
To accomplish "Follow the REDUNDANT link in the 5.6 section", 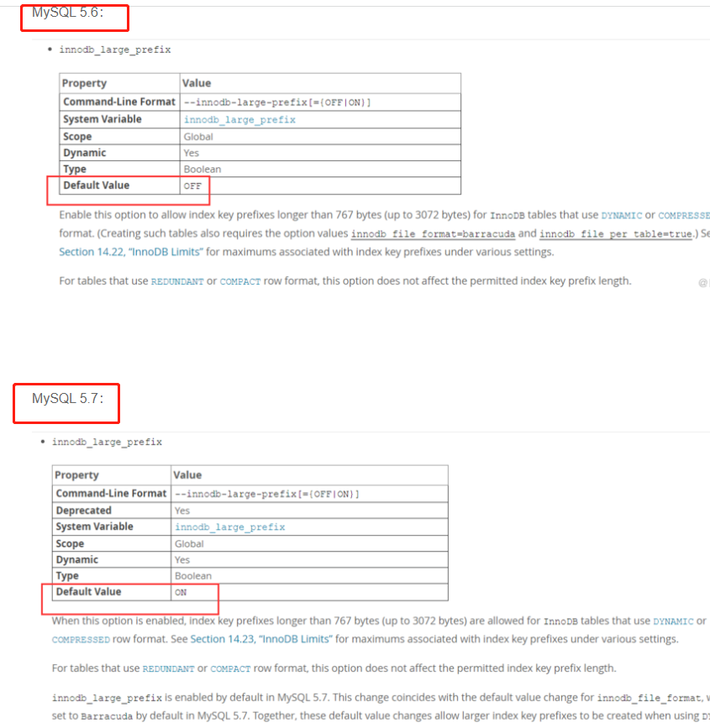I will pos(177,281).
